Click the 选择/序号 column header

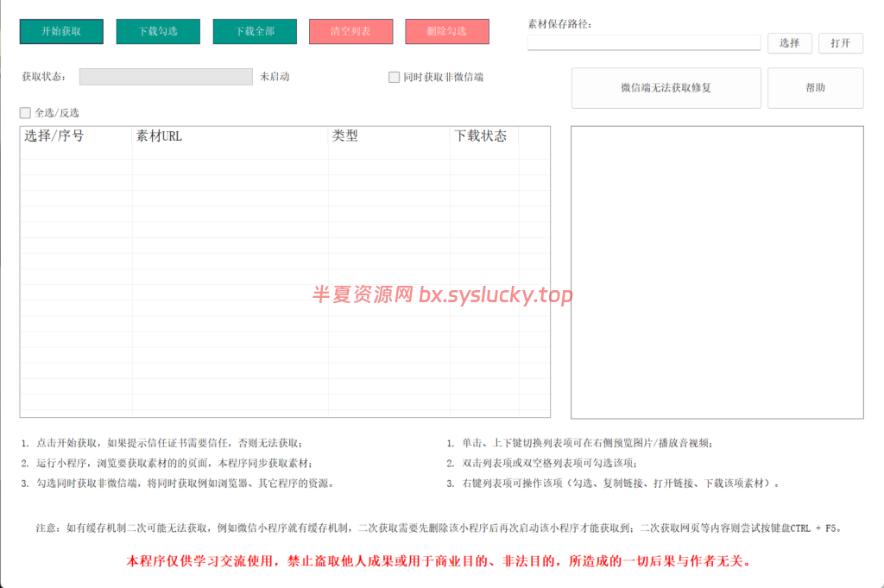[76, 136]
